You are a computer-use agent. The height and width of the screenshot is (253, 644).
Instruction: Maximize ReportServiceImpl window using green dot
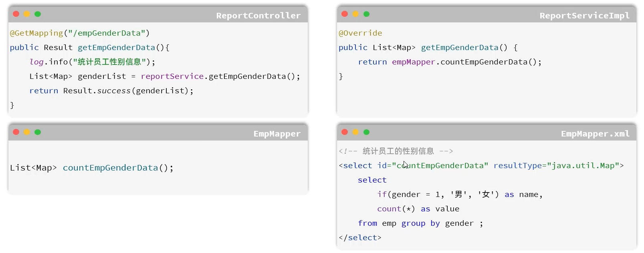[x=366, y=14]
